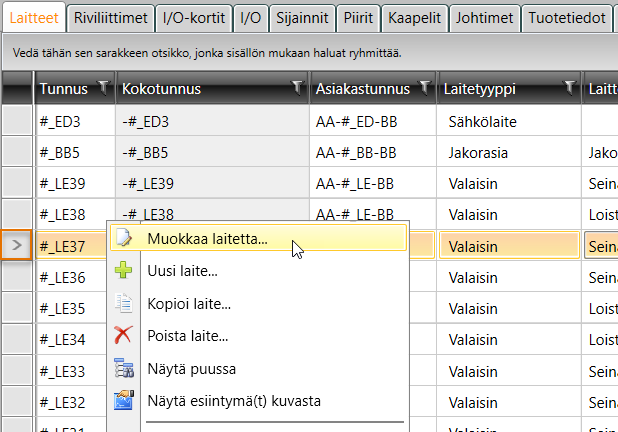Click the Kopioi laite copy icon

click(124, 303)
